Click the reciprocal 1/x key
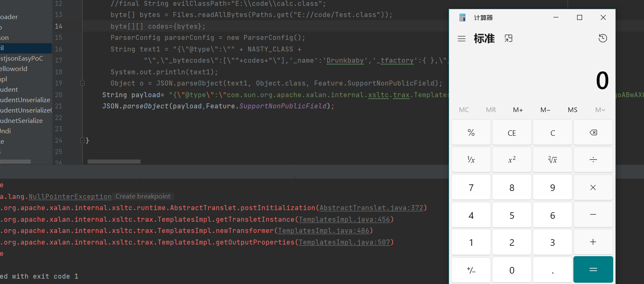 pos(471,160)
